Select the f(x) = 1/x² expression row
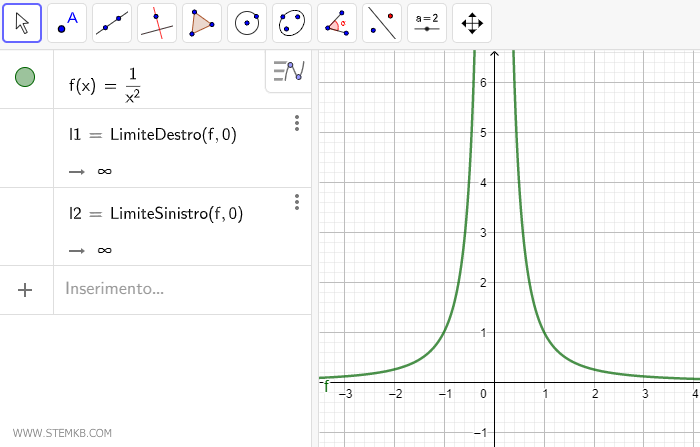The width and height of the screenshot is (700, 447). coord(160,80)
